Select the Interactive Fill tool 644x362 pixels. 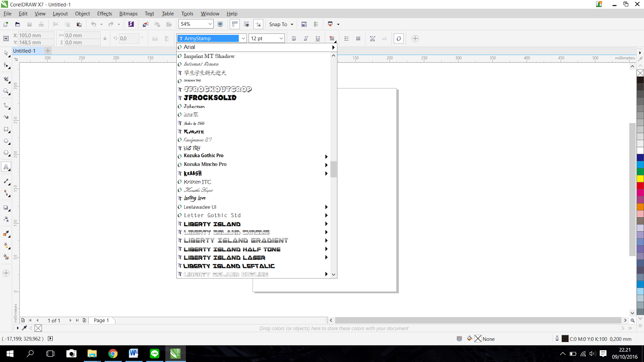tap(6, 245)
